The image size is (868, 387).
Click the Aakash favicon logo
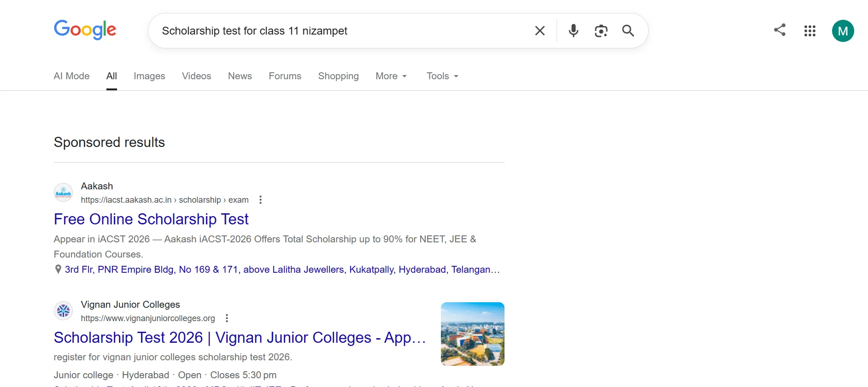tap(64, 193)
